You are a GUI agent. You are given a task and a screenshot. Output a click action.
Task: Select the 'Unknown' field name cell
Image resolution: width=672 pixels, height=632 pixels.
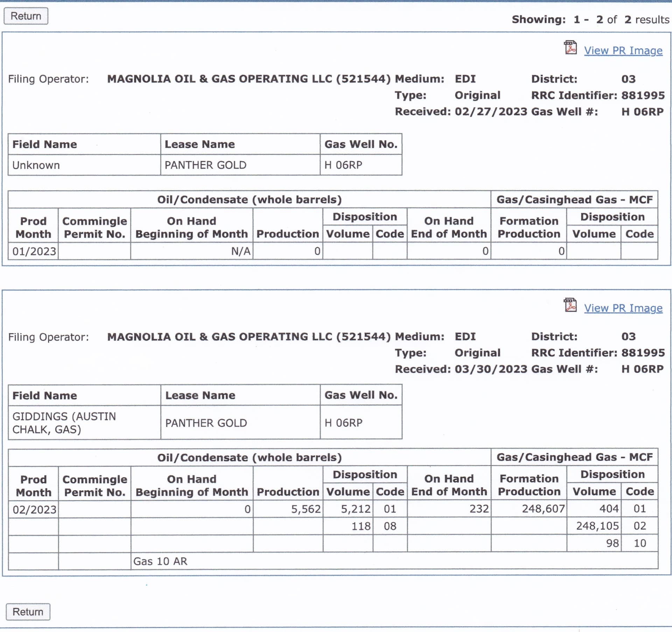84,165
